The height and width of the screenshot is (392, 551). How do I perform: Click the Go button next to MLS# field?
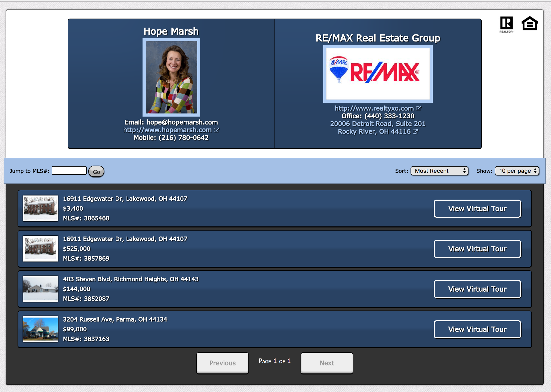pyautogui.click(x=96, y=172)
